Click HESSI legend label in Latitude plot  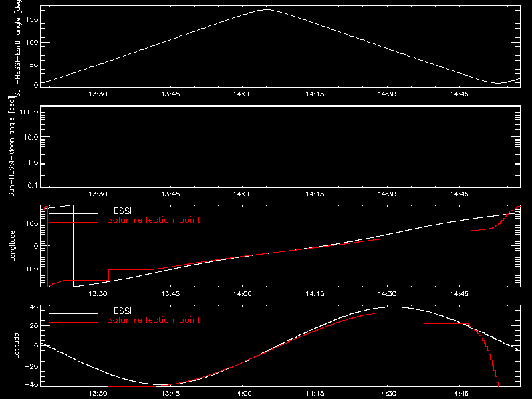pyautogui.click(x=119, y=311)
